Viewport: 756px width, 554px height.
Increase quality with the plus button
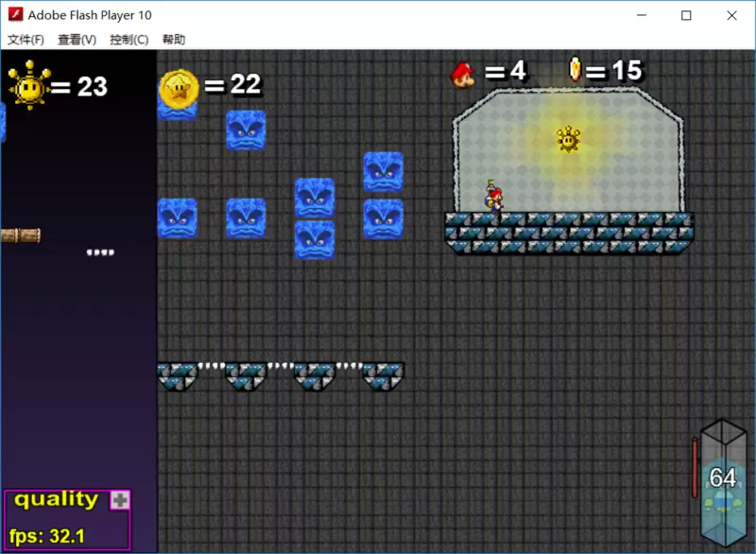tap(120, 500)
